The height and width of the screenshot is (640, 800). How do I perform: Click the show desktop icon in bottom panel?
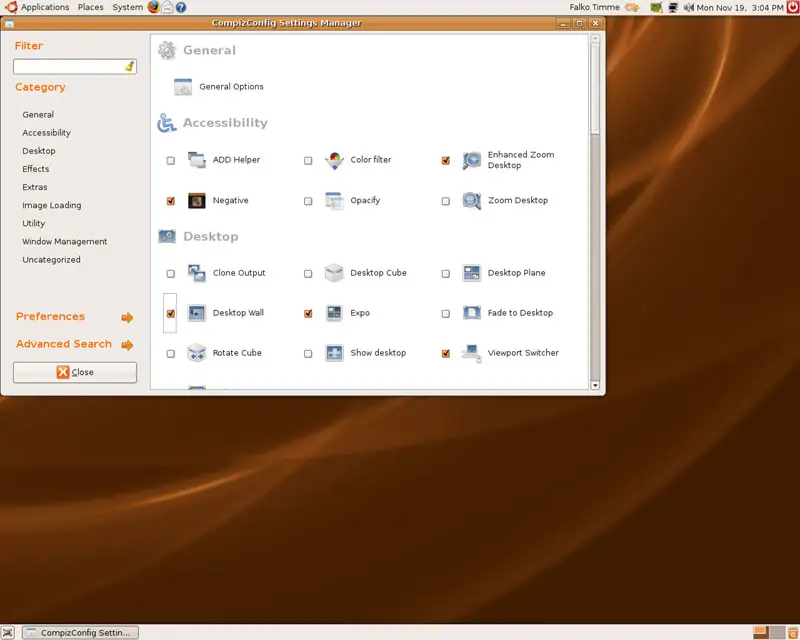point(7,632)
